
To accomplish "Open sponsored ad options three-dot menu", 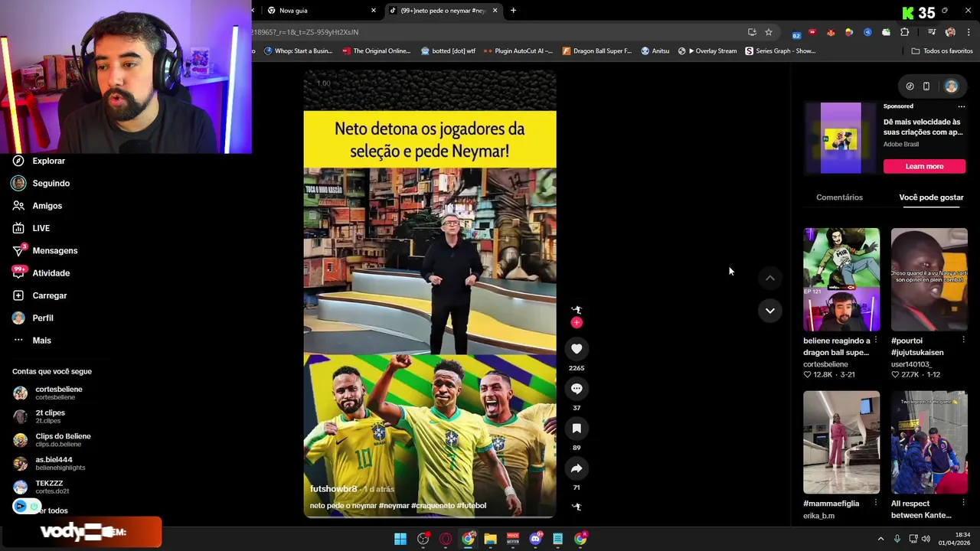I will coord(962,106).
